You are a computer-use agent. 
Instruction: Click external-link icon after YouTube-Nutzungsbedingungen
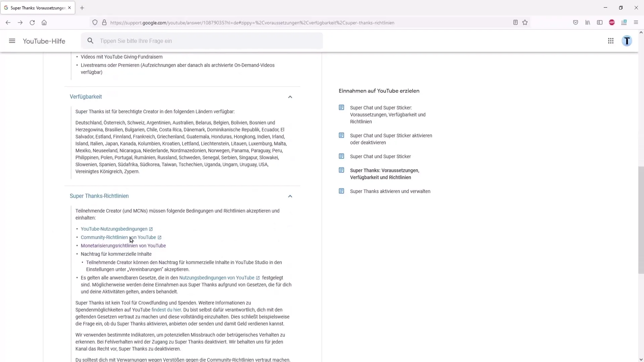pos(151,229)
